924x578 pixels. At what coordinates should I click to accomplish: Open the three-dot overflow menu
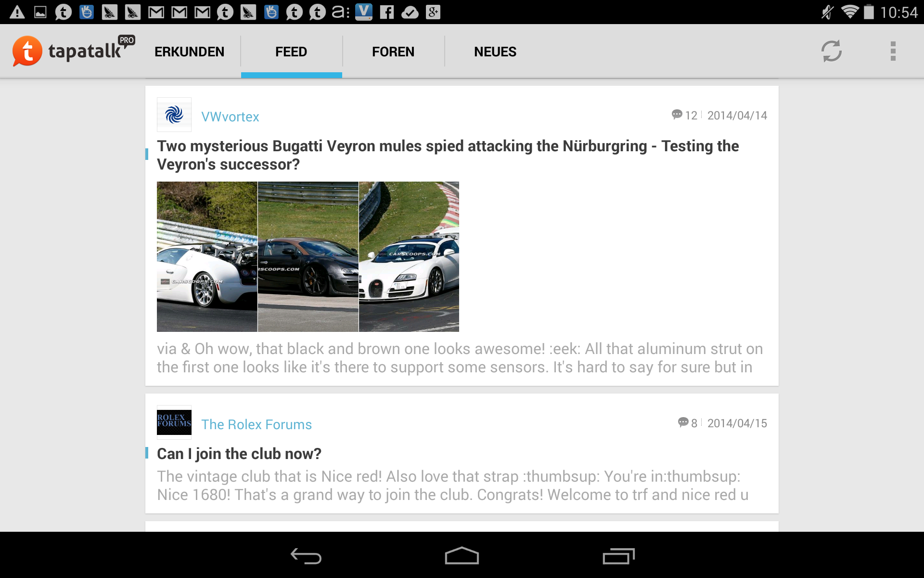point(893,51)
